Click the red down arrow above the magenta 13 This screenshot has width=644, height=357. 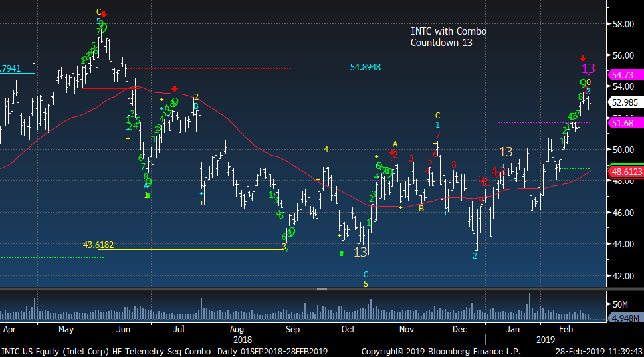click(583, 58)
